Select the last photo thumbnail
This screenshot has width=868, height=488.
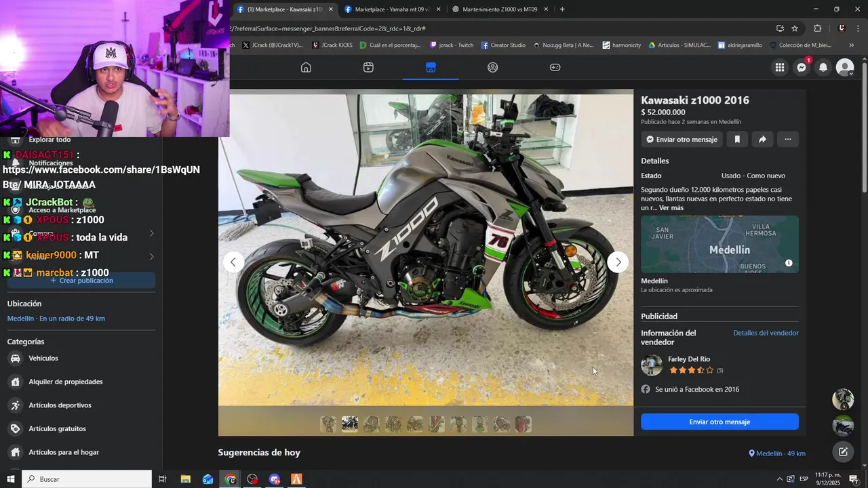coord(524,424)
